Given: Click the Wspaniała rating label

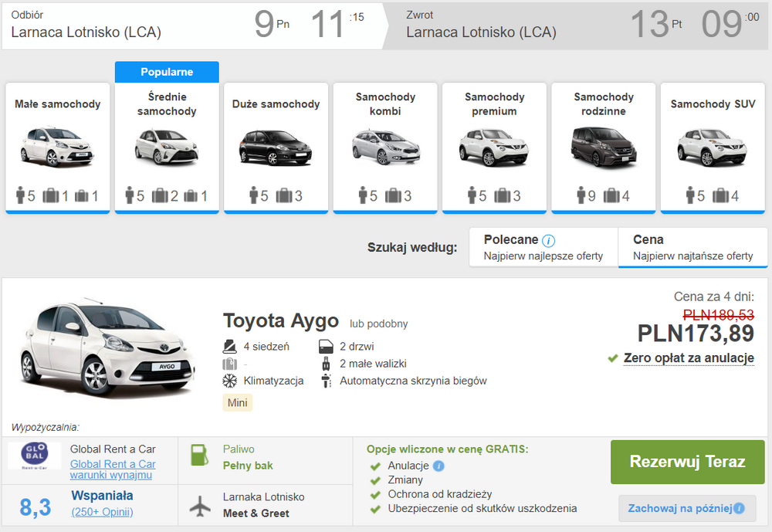Looking at the screenshot, I should click(x=103, y=496).
